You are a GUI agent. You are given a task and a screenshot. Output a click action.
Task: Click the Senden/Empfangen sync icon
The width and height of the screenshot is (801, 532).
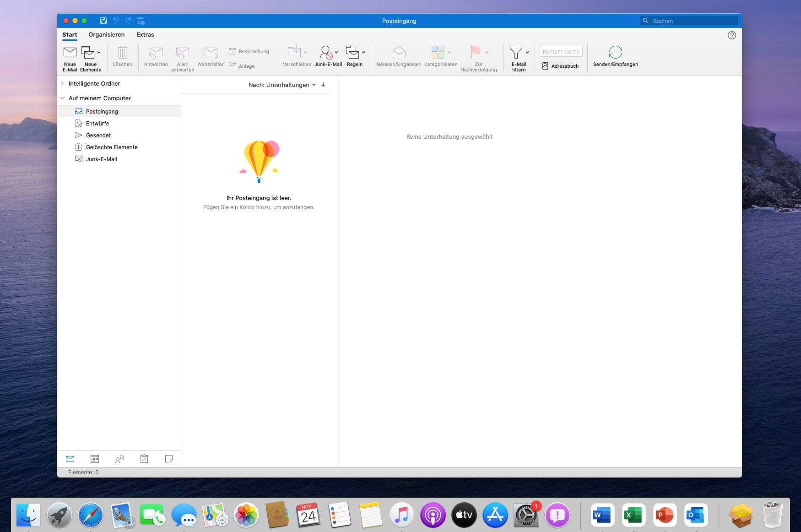615,52
